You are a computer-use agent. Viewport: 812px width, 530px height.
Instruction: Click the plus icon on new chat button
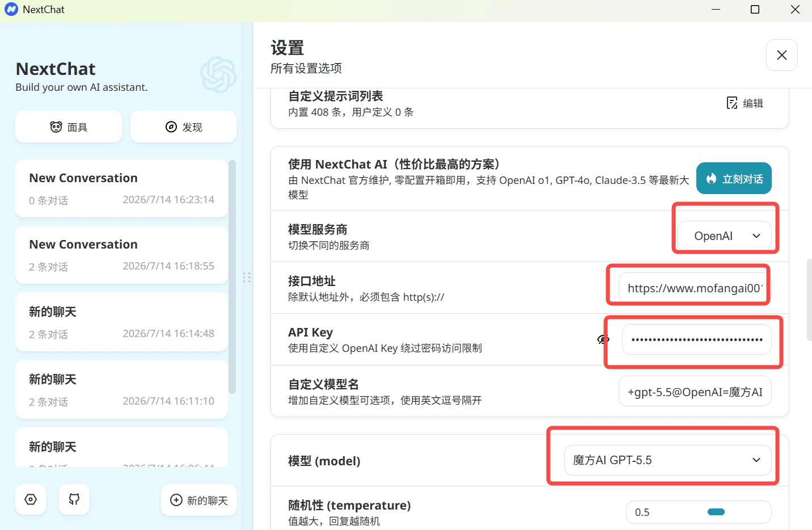tap(176, 500)
